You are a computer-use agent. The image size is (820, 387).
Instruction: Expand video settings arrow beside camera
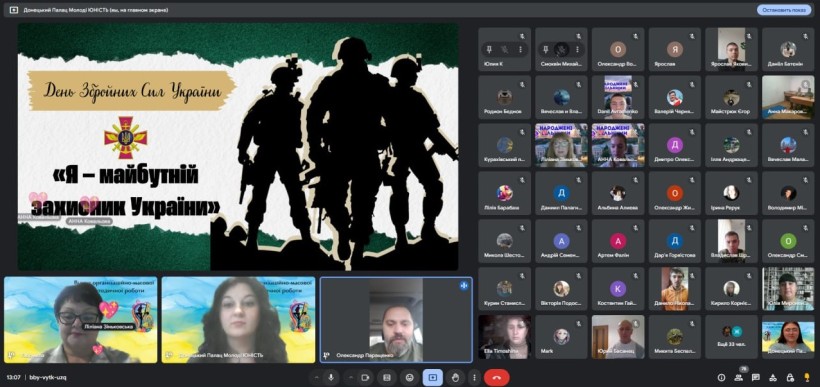pyautogui.click(x=350, y=377)
